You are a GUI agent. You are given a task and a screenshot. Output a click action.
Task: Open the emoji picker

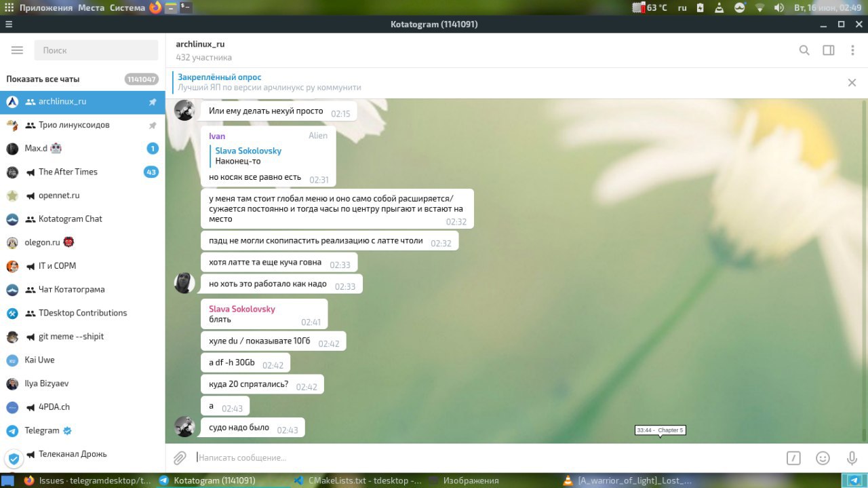coord(823,458)
